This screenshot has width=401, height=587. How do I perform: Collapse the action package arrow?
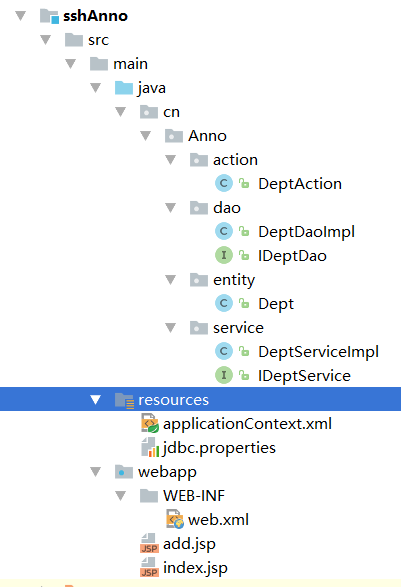(171, 160)
